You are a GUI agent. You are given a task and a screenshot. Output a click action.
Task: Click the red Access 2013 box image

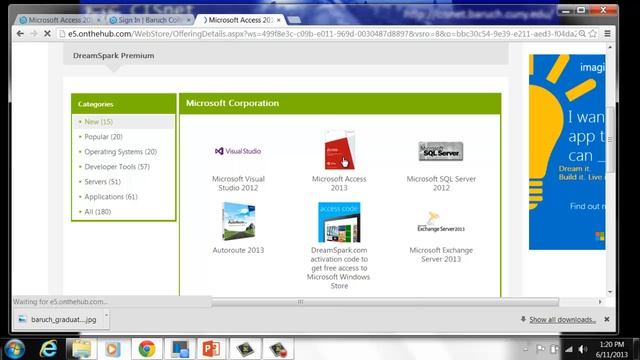[x=339, y=150]
